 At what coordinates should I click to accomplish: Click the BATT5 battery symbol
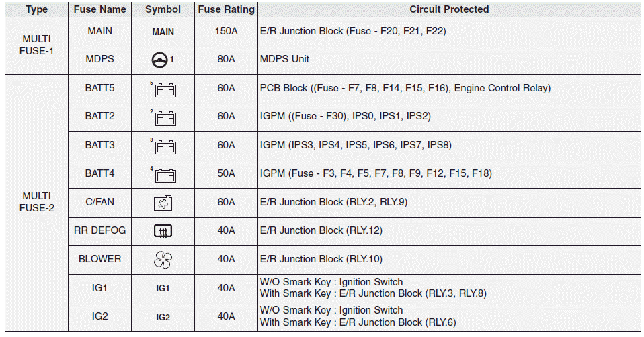pos(165,89)
